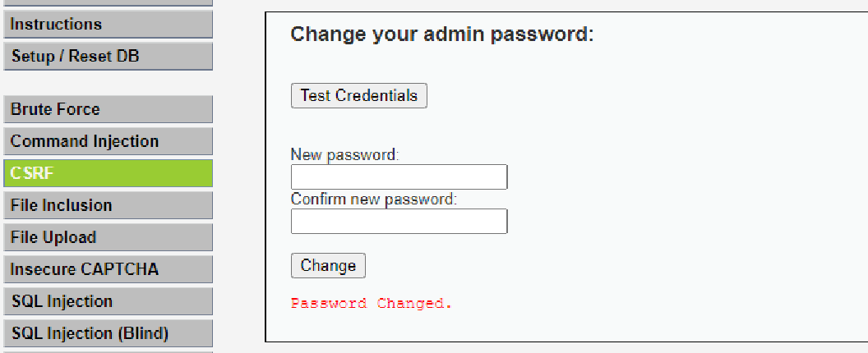868x353 pixels.
Task: Click the "Confirm new password:" label text
Action: (x=373, y=199)
